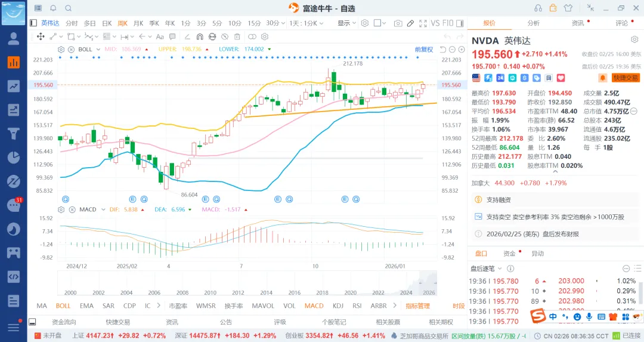Open Sogou input method tray icon
This screenshot has height=342, width=644.
(538, 316)
